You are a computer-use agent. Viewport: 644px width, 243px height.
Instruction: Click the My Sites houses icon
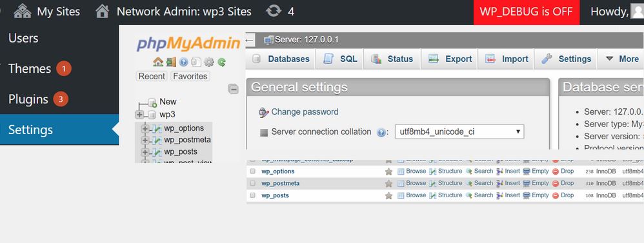click(23, 11)
